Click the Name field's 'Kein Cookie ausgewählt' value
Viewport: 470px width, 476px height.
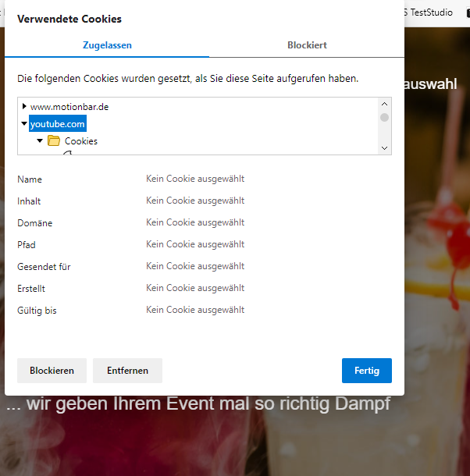(x=195, y=179)
